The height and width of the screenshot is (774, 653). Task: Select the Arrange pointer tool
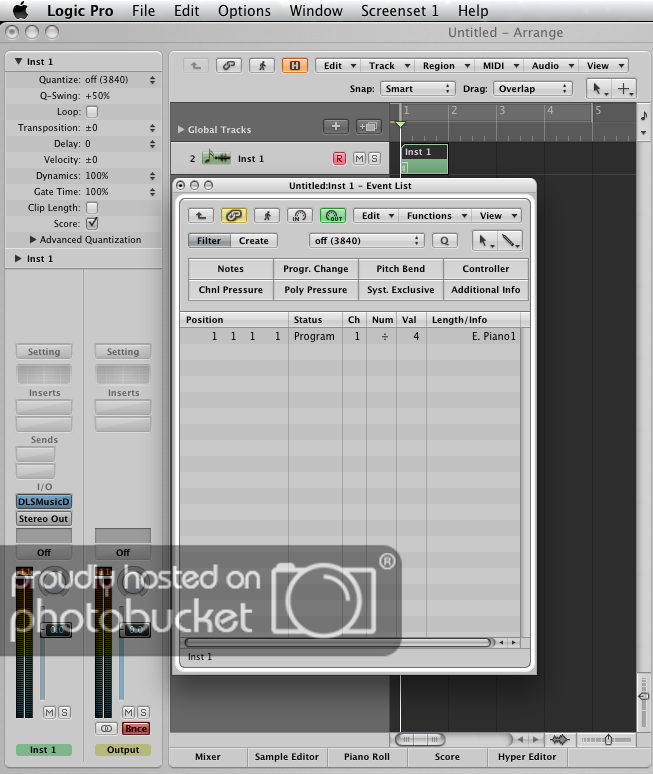[599, 89]
